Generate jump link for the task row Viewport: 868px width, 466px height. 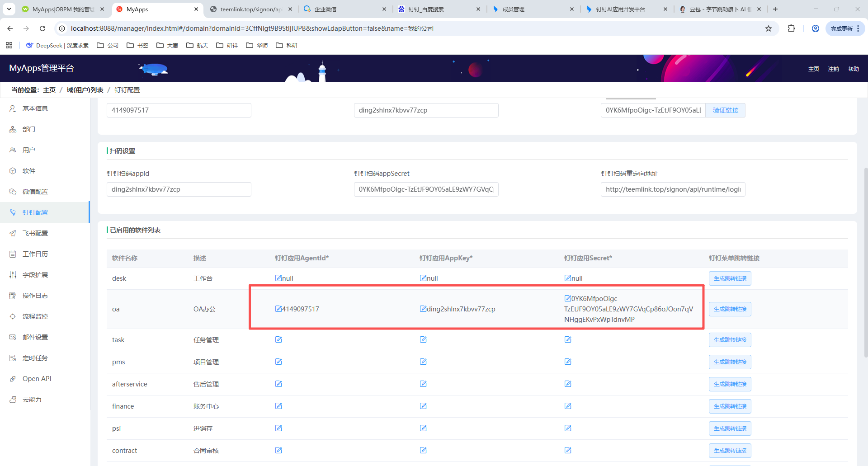click(730, 340)
